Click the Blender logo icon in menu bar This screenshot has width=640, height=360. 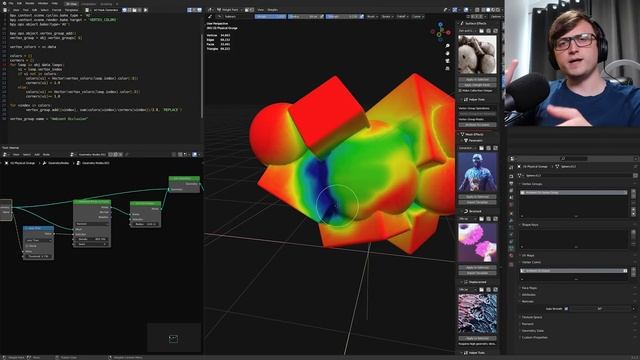tap(4, 3)
